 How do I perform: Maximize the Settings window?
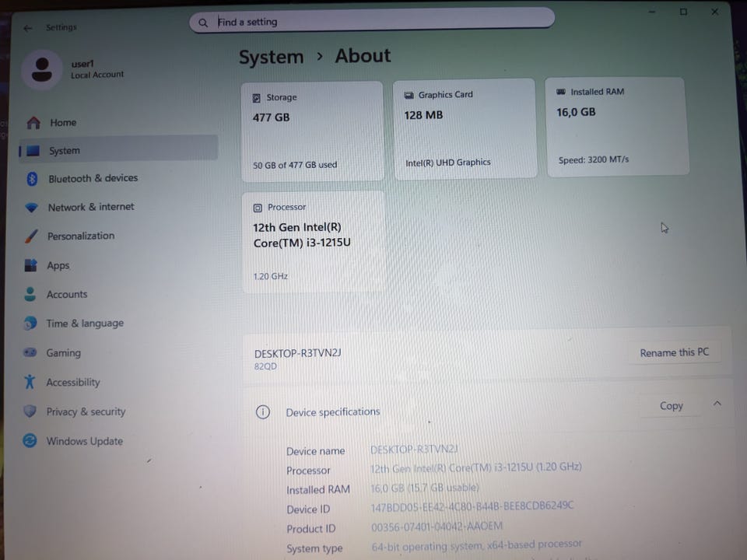[684, 12]
